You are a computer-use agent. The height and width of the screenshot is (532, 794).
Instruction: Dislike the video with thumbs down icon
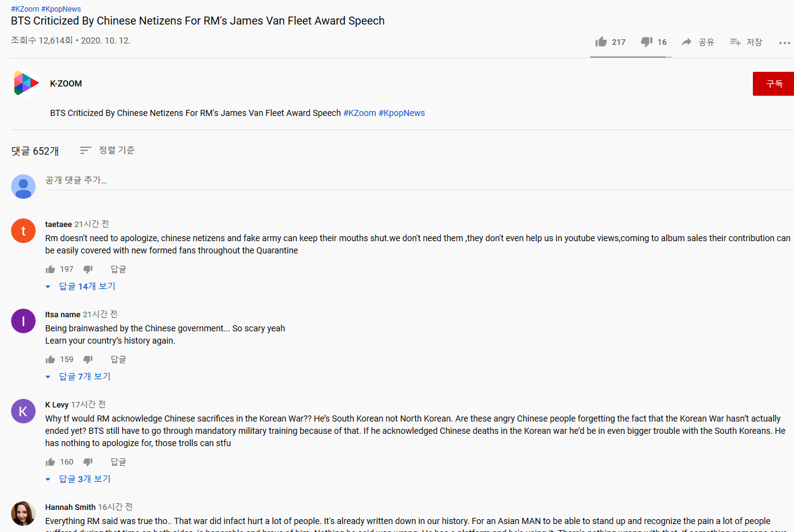tap(646, 42)
